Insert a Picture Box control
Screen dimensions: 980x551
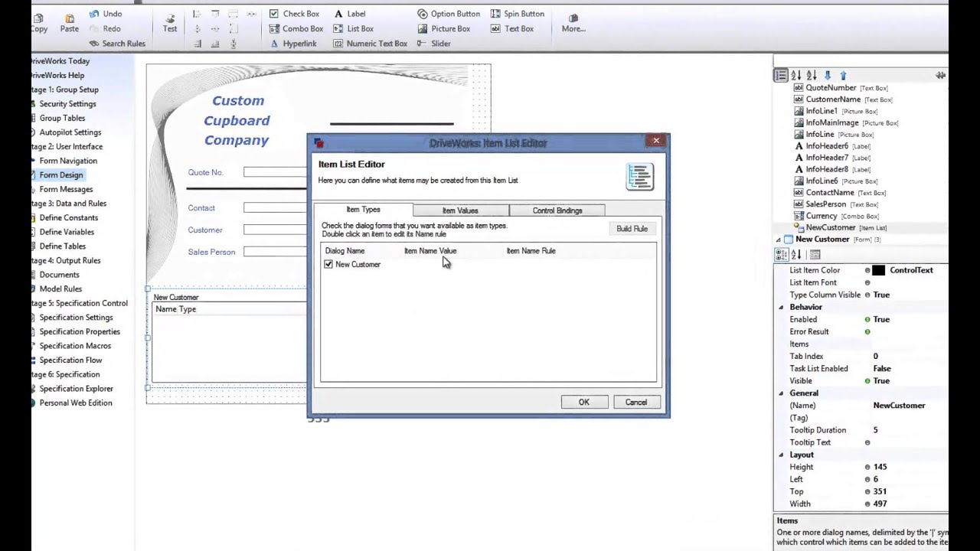pos(443,28)
